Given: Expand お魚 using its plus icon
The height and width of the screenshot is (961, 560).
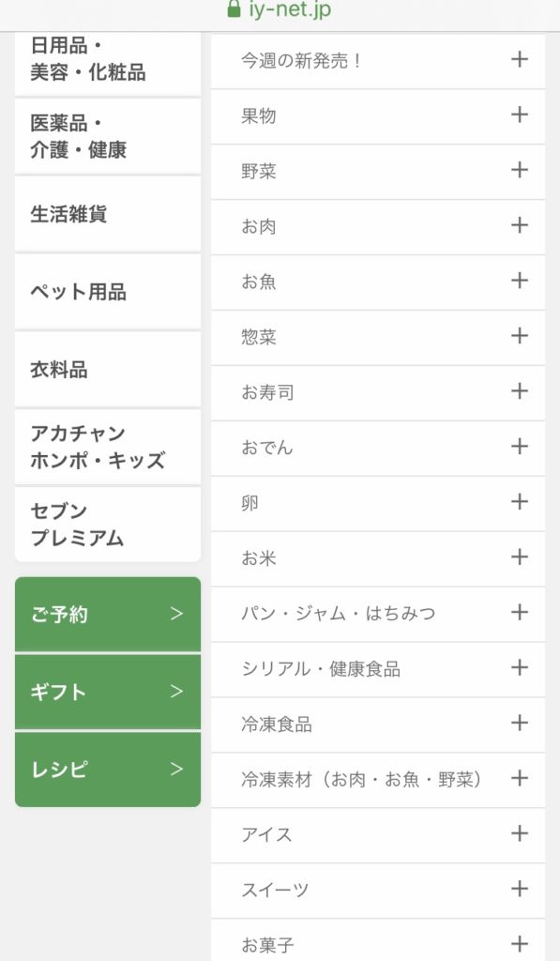Looking at the screenshot, I should (519, 280).
